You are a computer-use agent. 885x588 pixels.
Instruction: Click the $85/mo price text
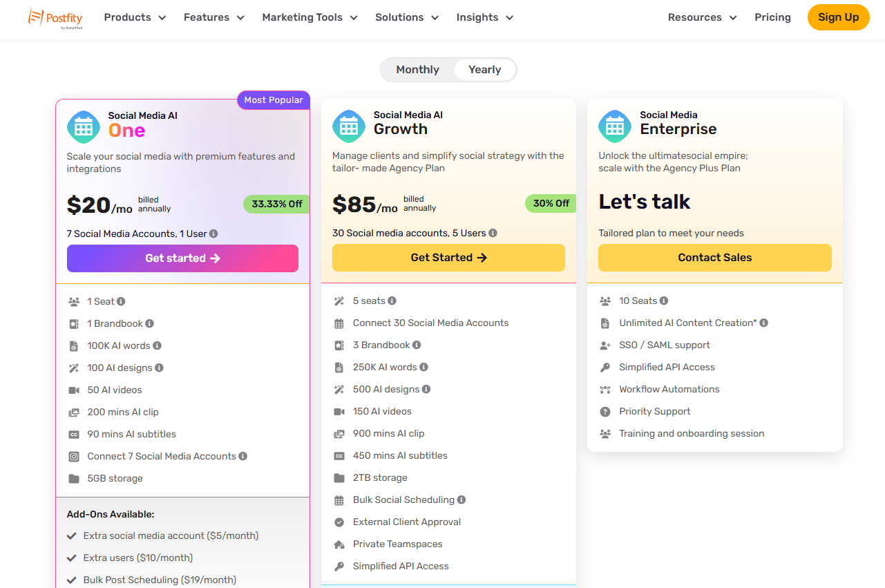pos(365,205)
